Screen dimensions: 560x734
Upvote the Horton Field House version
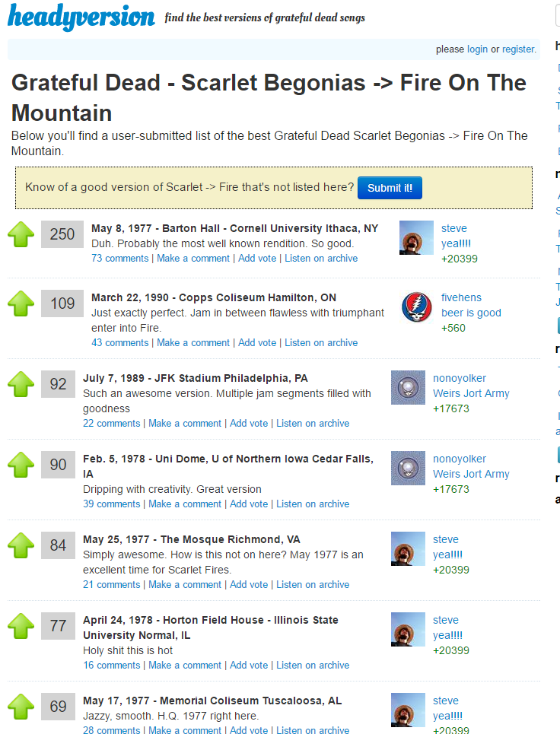pyautogui.click(x=21, y=626)
